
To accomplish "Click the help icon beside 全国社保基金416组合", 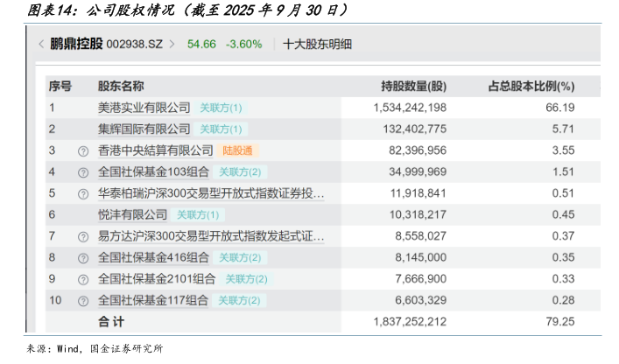I will point(83,257).
